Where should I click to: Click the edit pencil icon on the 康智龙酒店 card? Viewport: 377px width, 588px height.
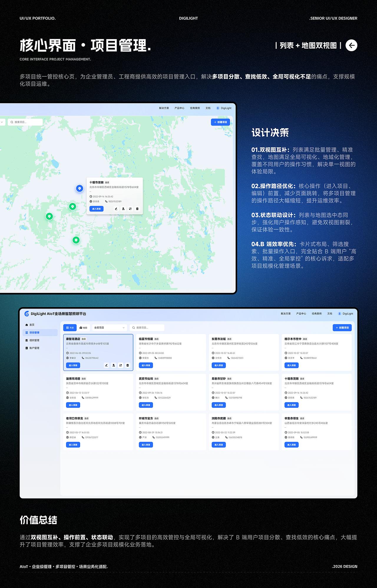[x=107, y=365]
